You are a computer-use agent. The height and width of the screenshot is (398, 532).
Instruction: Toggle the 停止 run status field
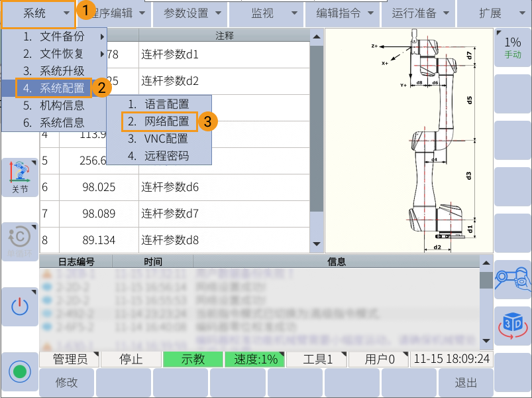pyautogui.click(x=131, y=360)
